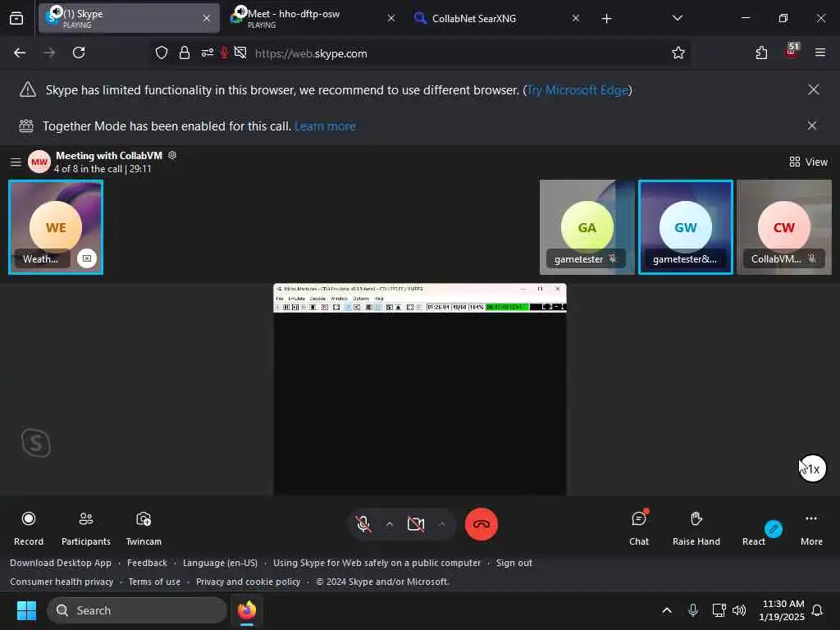Image resolution: width=840 pixels, height=630 pixels.
Task: Close the CollabNet SearXNG tab
Action: click(575, 18)
